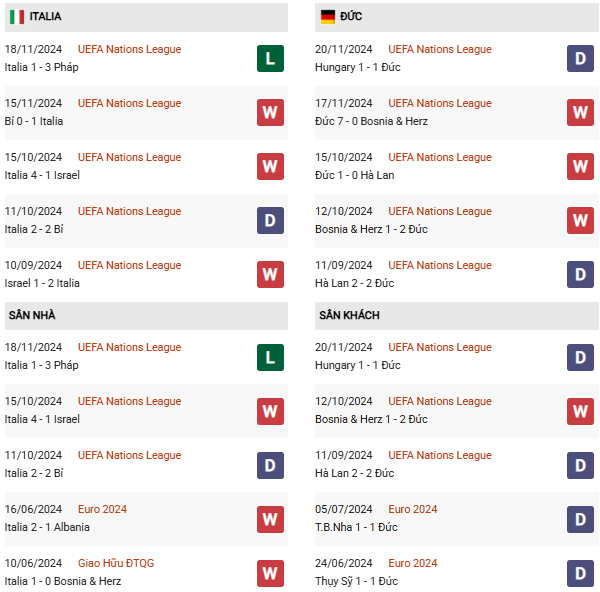Image resolution: width=600 pixels, height=592 pixels.
Task: Open UEFA Nations League link dated 10/09/2024
Action: tap(129, 265)
